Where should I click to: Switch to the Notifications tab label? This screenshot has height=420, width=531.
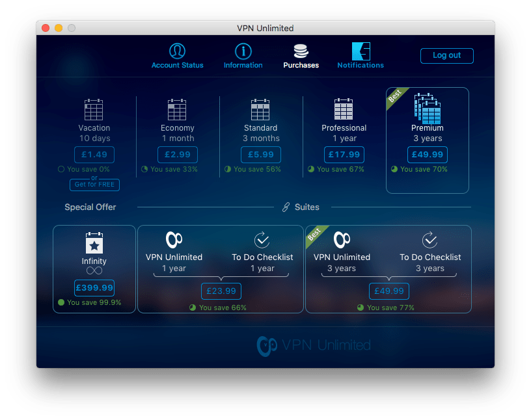[x=361, y=65]
